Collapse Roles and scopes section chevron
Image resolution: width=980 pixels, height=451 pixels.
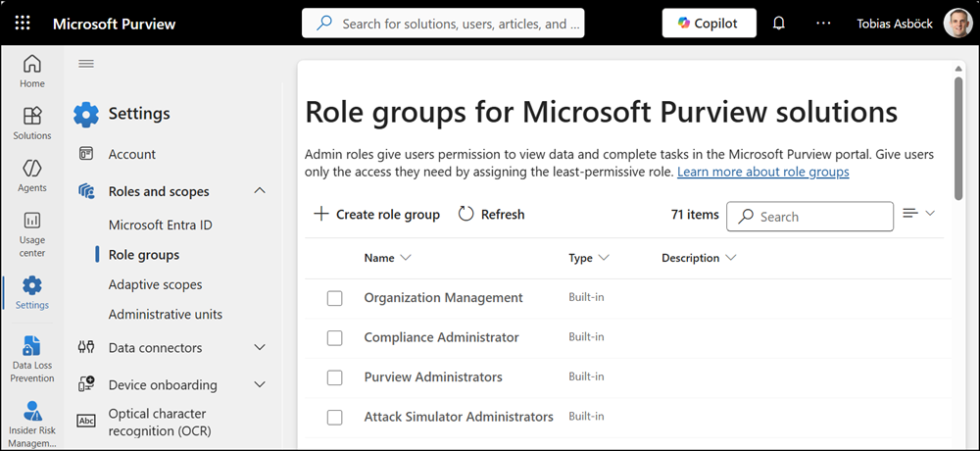[x=260, y=191]
